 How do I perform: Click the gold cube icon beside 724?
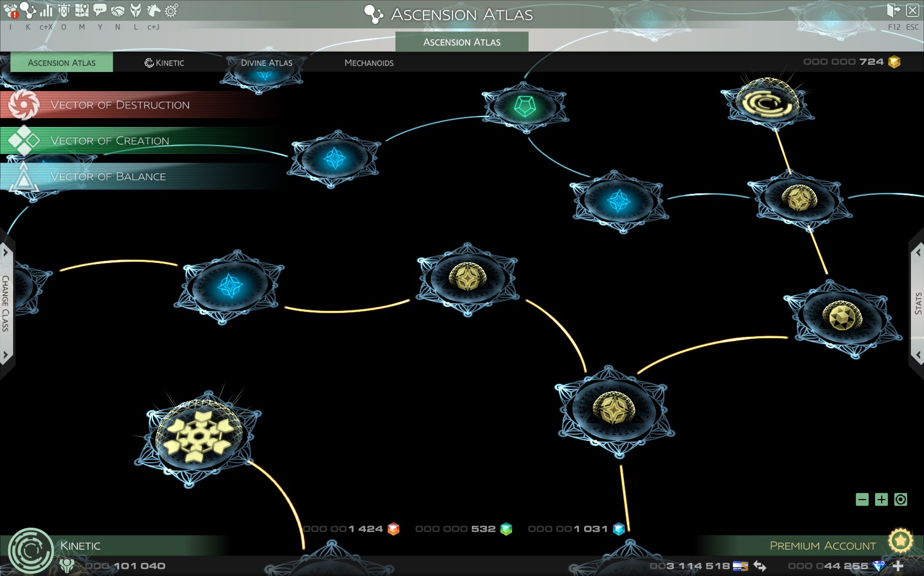coord(894,62)
